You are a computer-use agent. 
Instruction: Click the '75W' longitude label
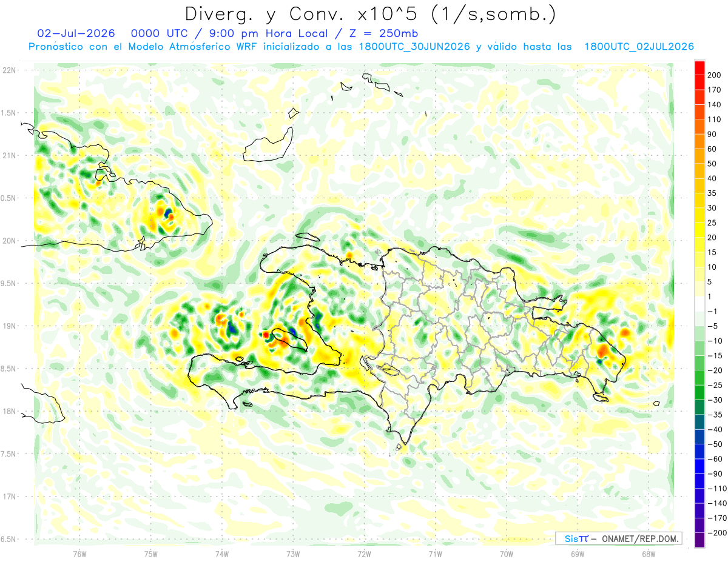(151, 553)
